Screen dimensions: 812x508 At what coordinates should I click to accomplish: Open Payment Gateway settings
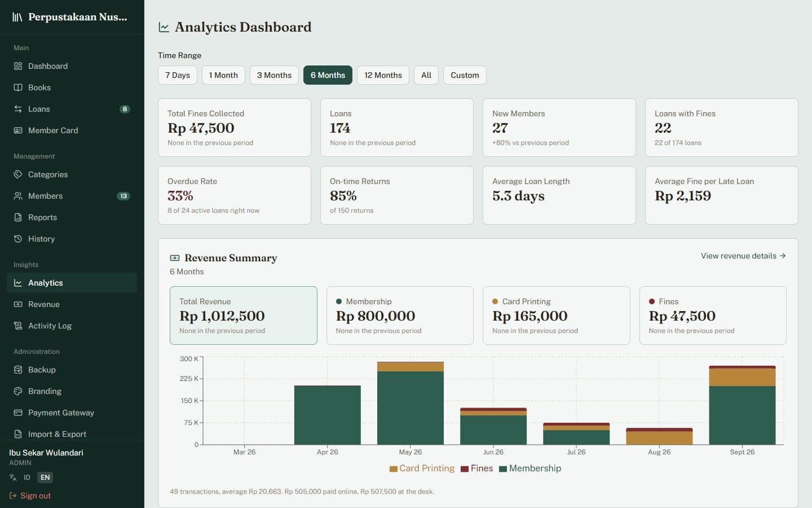coord(72,413)
